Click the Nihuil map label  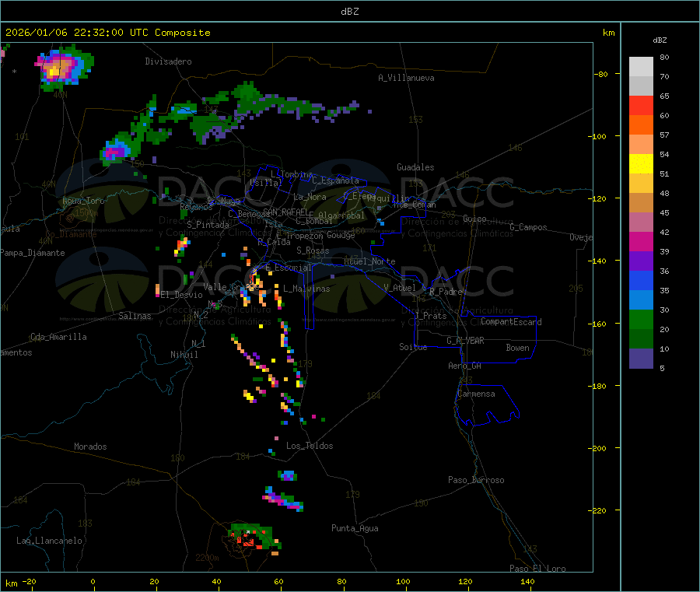pos(184,355)
